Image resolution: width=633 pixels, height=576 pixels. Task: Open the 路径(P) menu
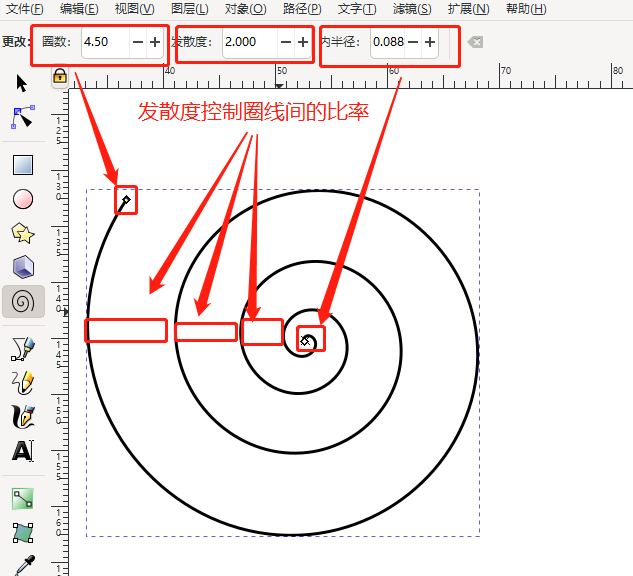pyautogui.click(x=302, y=8)
